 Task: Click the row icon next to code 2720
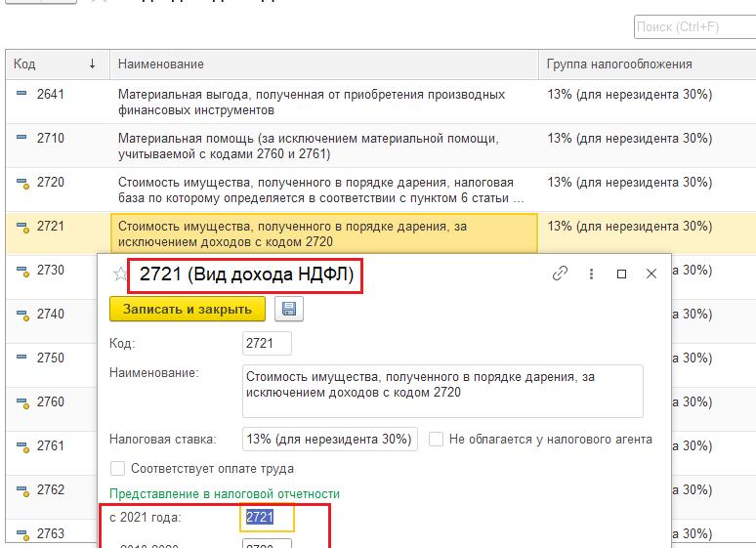[x=22, y=183]
